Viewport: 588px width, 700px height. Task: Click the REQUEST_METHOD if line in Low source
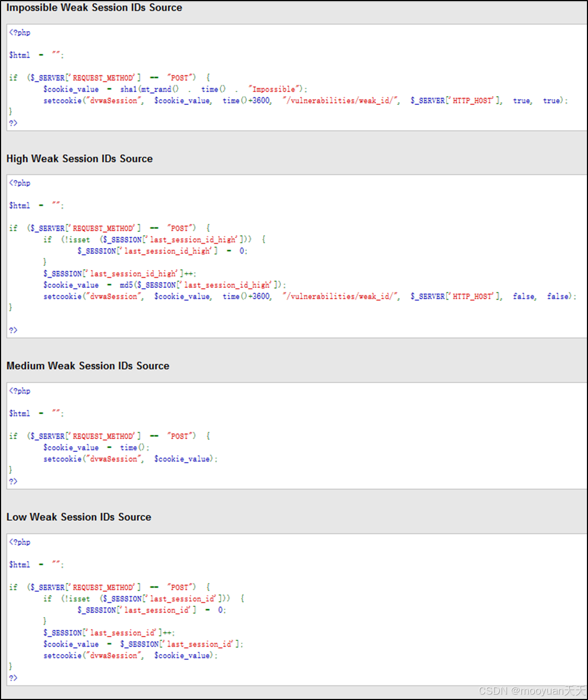(x=110, y=588)
